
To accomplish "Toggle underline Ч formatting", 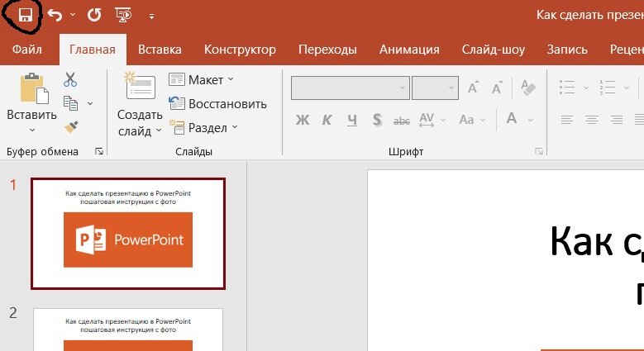I will (352, 120).
